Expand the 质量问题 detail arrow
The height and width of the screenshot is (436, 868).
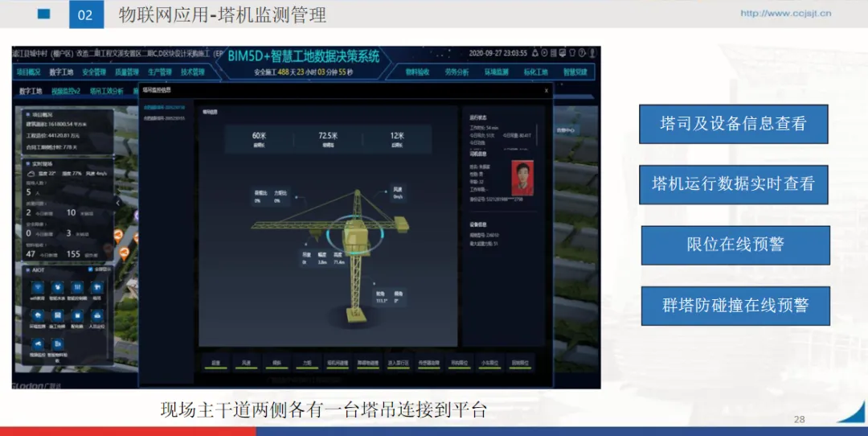tap(45, 204)
